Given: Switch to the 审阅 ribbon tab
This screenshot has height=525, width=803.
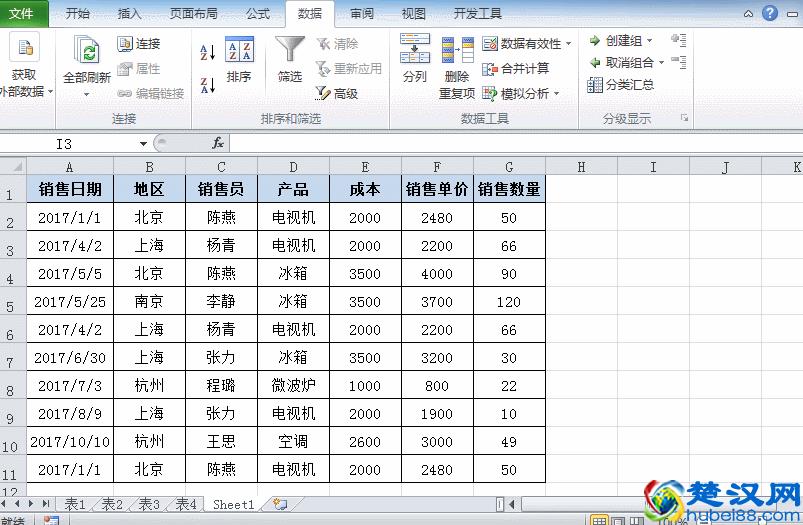Looking at the screenshot, I should click(362, 13).
